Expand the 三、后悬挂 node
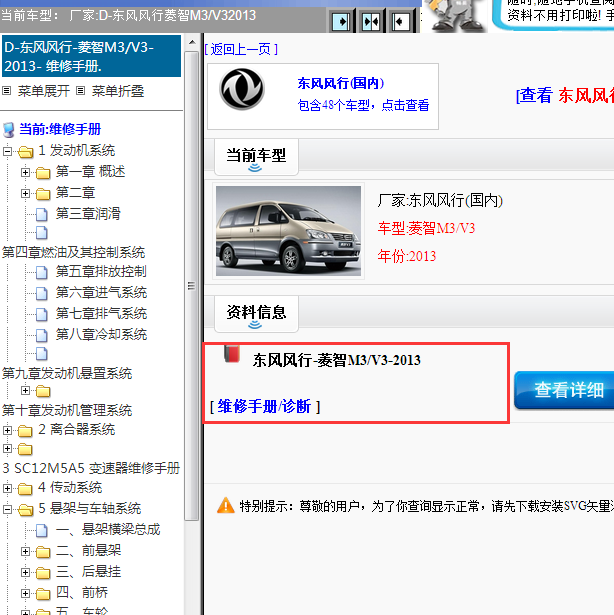Image resolution: width=614 pixels, height=615 pixels. pyautogui.click(x=26, y=573)
